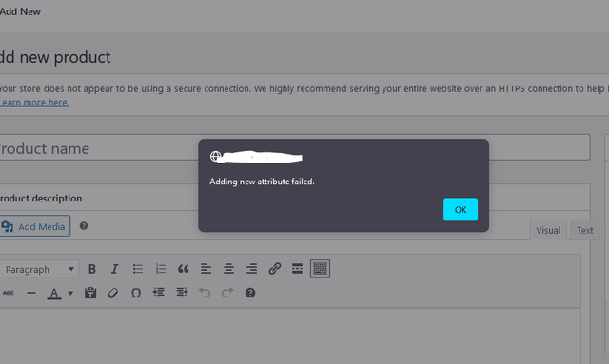This screenshot has height=364, width=609.
Task: Toggle bold formatting
Action: tap(92, 269)
